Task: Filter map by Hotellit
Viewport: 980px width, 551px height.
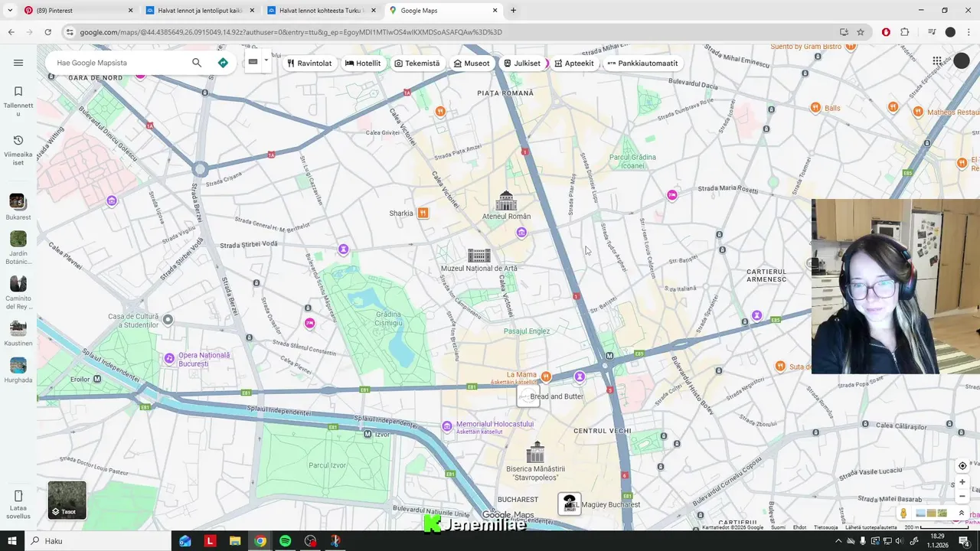Action: tap(363, 64)
